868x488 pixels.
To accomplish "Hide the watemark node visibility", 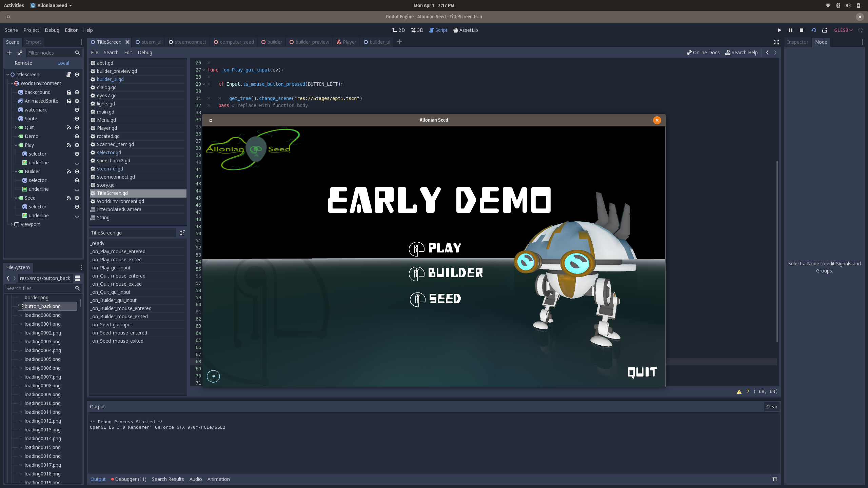I will point(77,110).
